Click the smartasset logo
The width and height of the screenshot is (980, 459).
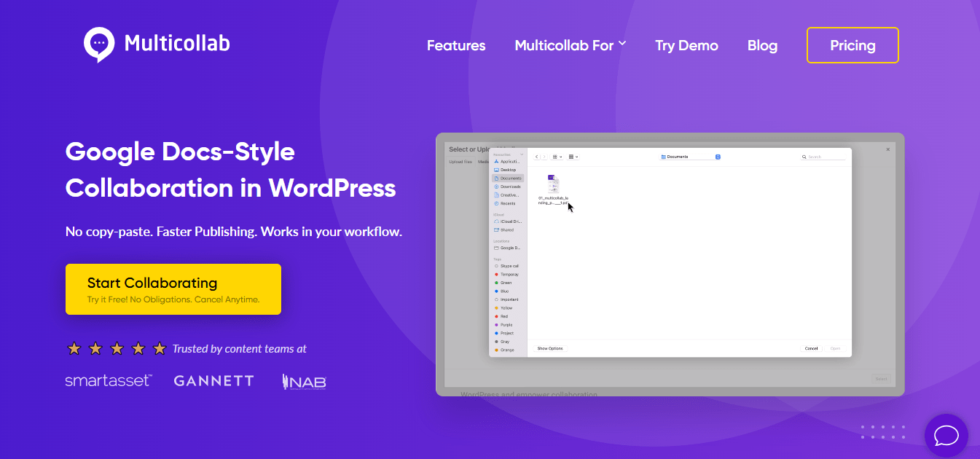click(x=109, y=380)
